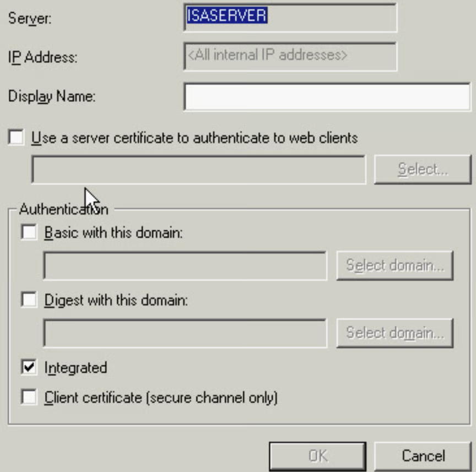
Task: Click the IP Address: label
Action: point(43,57)
